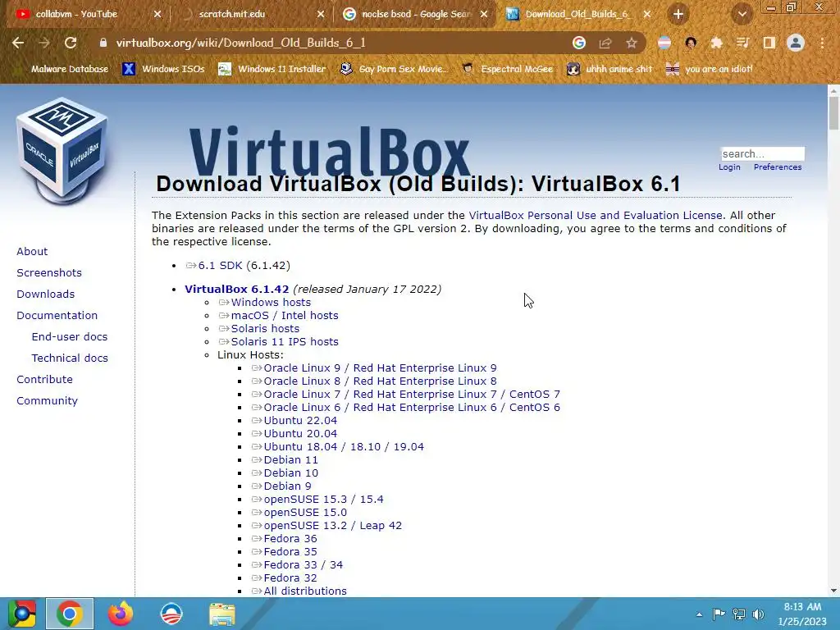
Task: Click the address bar URL
Action: point(241,43)
